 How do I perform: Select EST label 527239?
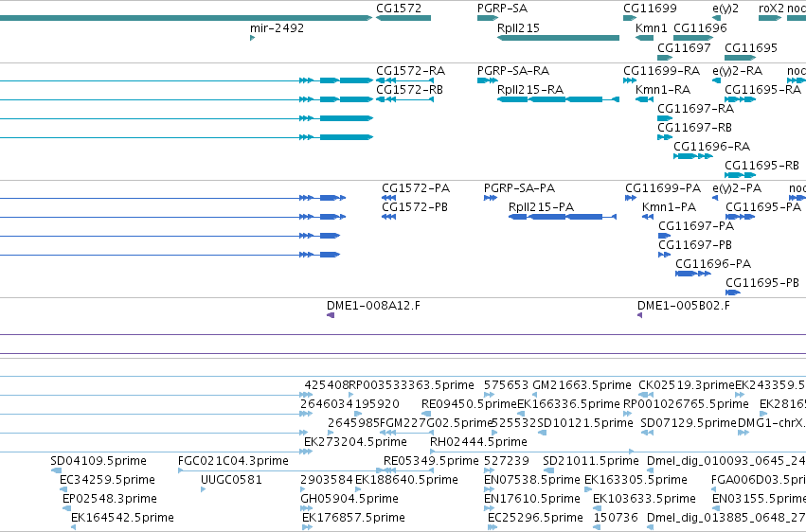point(507,461)
